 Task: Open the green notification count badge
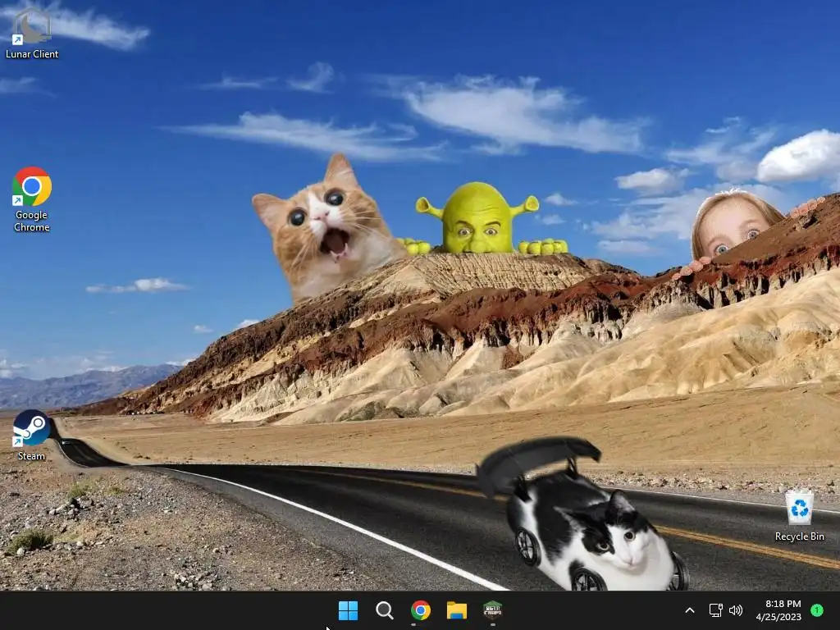[x=817, y=610]
